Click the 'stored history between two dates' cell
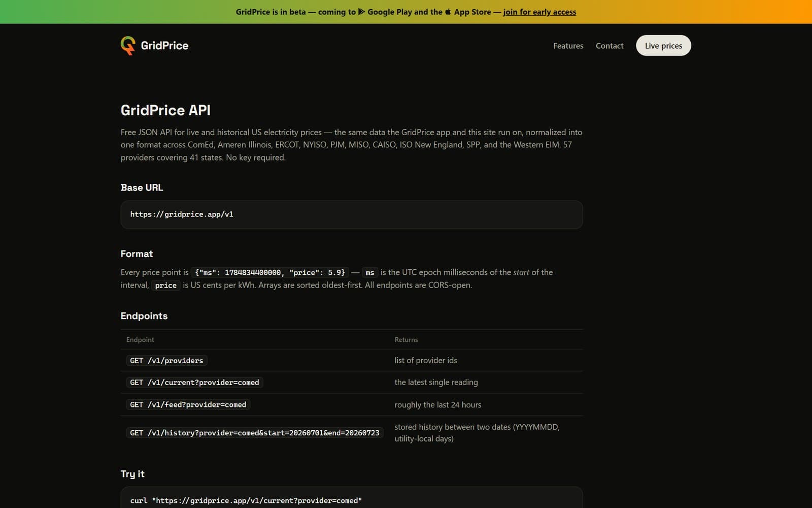 (477, 433)
